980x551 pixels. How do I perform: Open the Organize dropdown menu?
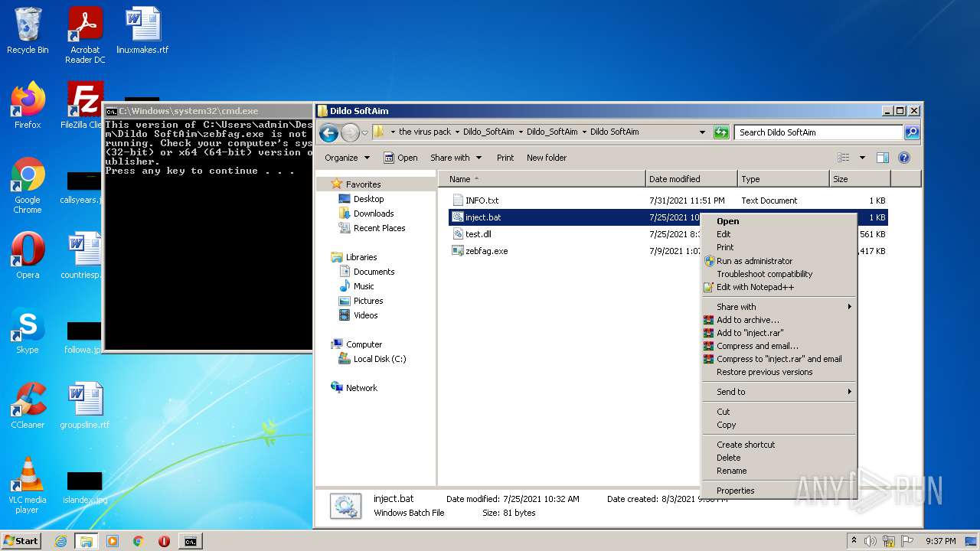(347, 158)
